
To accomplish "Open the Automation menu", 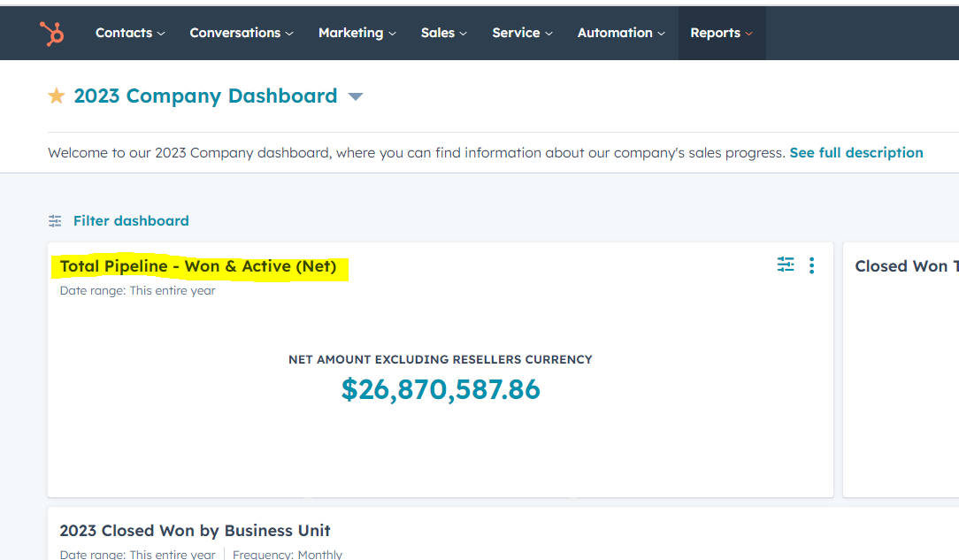I will click(x=620, y=33).
